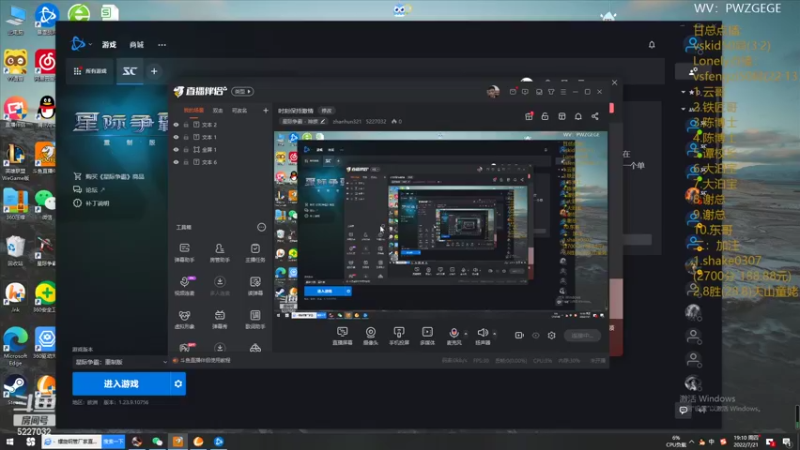Toggle visibility of 文本 1 source
Screen dimensions: 800x450
(177, 137)
